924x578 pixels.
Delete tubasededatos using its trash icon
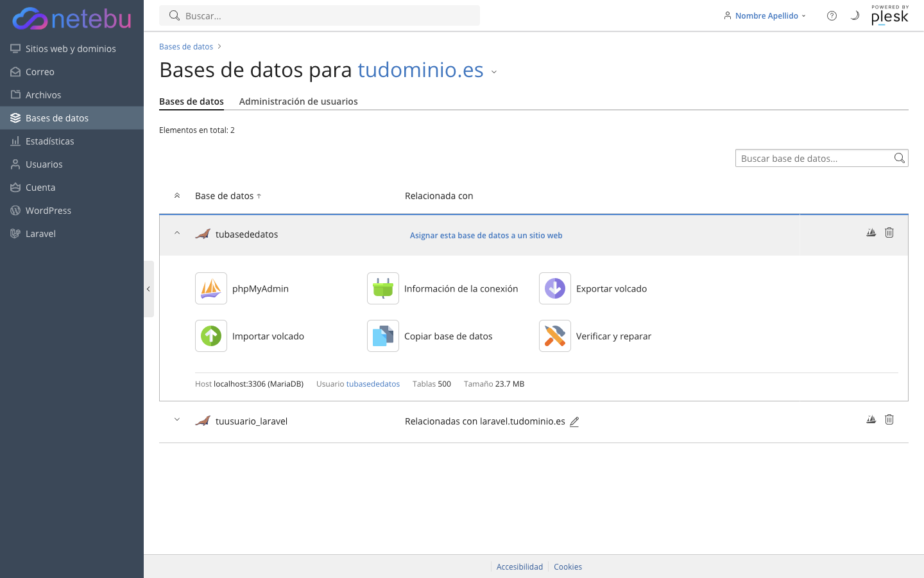[x=889, y=232]
